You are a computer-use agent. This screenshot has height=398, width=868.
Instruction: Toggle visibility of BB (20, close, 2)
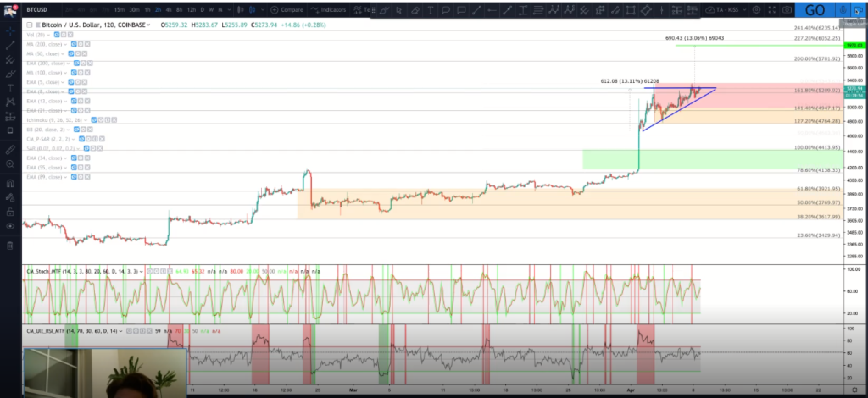(x=75, y=130)
